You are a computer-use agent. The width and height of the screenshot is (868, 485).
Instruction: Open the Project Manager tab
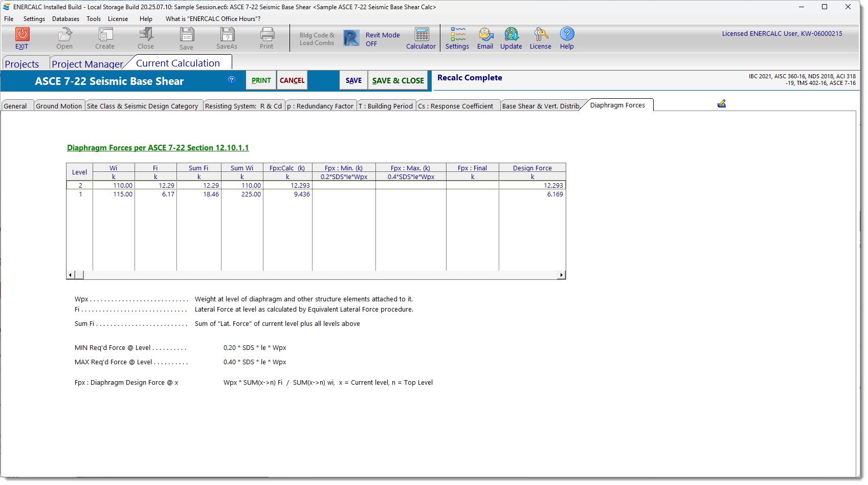point(87,64)
